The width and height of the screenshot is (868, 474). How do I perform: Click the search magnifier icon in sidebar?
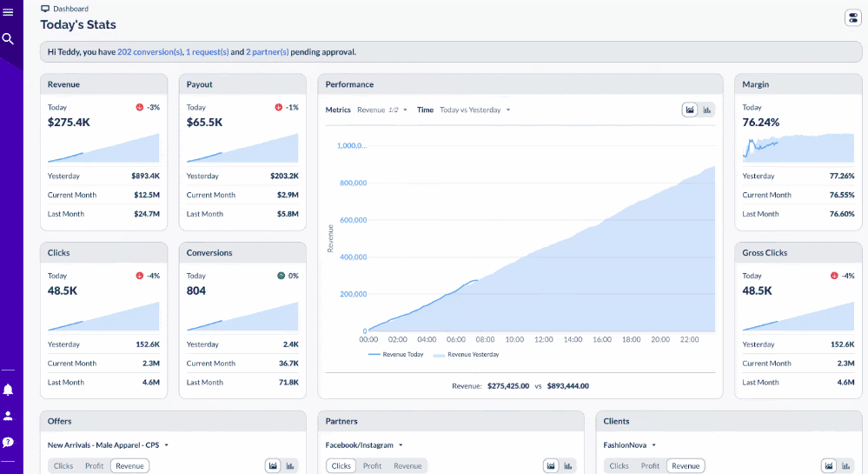coord(8,39)
